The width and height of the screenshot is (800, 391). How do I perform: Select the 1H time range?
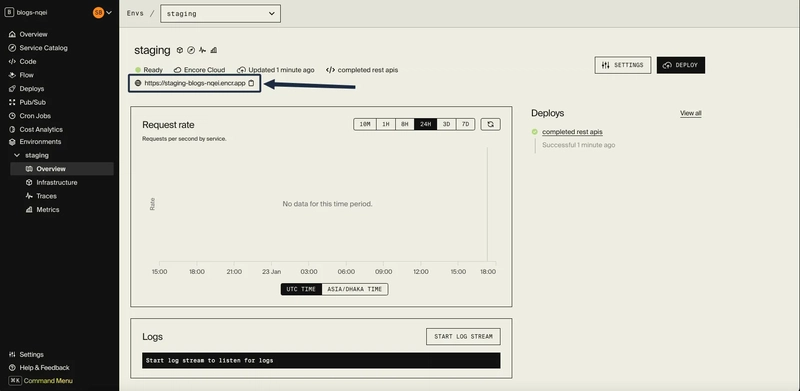pos(385,124)
